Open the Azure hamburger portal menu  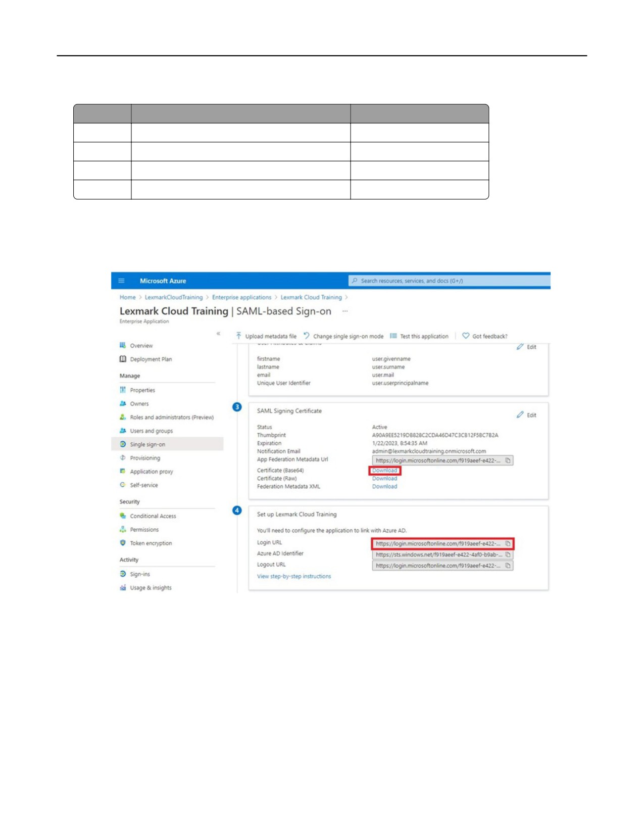(121, 281)
